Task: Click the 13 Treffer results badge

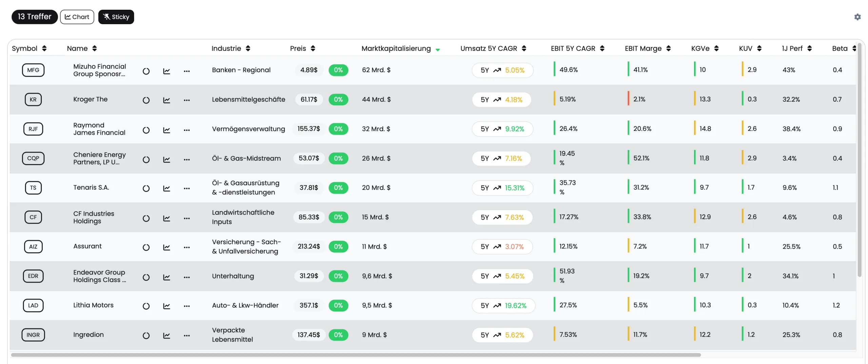Action: [x=34, y=17]
